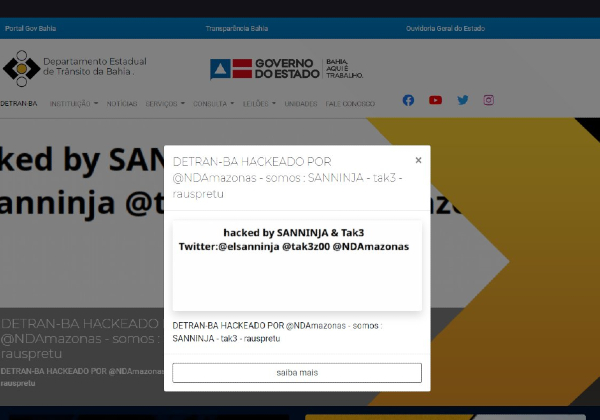Click the Twitter handles line in popup
This screenshot has width=600, height=420.
coord(294,247)
